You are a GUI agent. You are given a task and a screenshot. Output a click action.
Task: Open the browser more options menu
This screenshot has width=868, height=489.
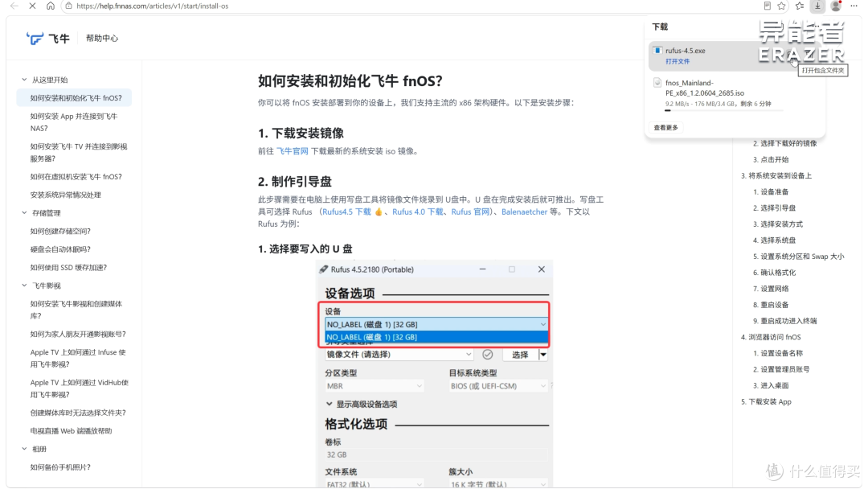click(x=854, y=6)
